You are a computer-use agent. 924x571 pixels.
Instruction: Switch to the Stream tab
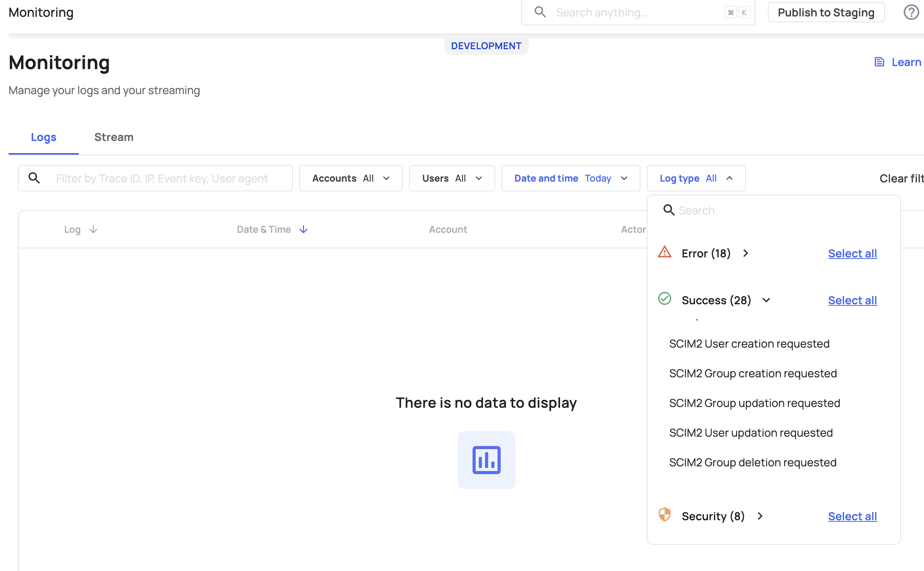(x=114, y=137)
